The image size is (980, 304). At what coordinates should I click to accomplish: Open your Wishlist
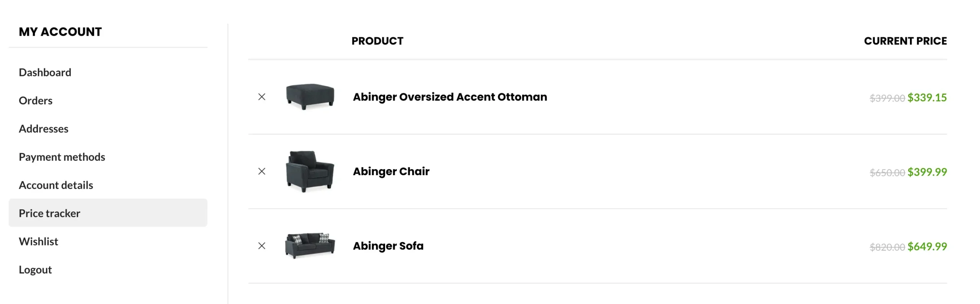38,241
